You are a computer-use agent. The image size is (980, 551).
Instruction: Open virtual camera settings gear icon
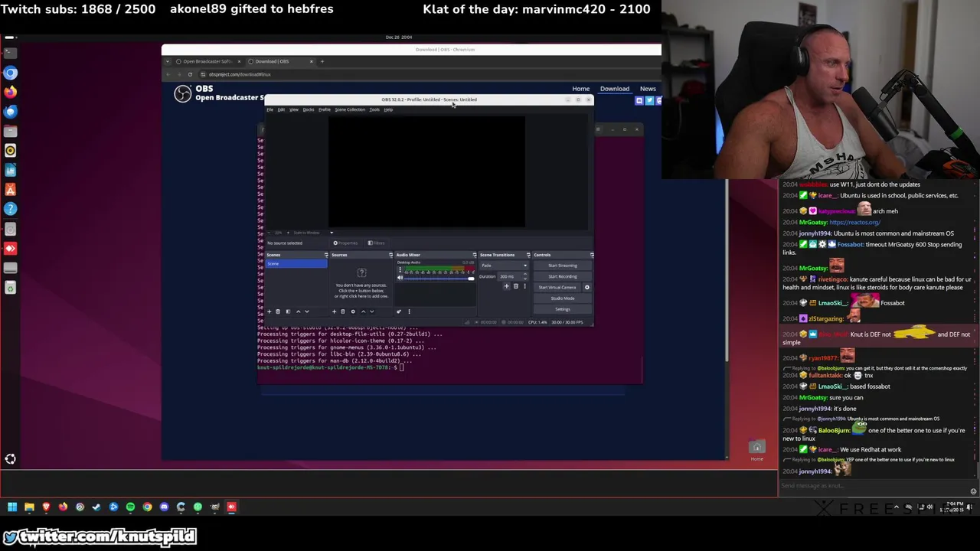(587, 287)
